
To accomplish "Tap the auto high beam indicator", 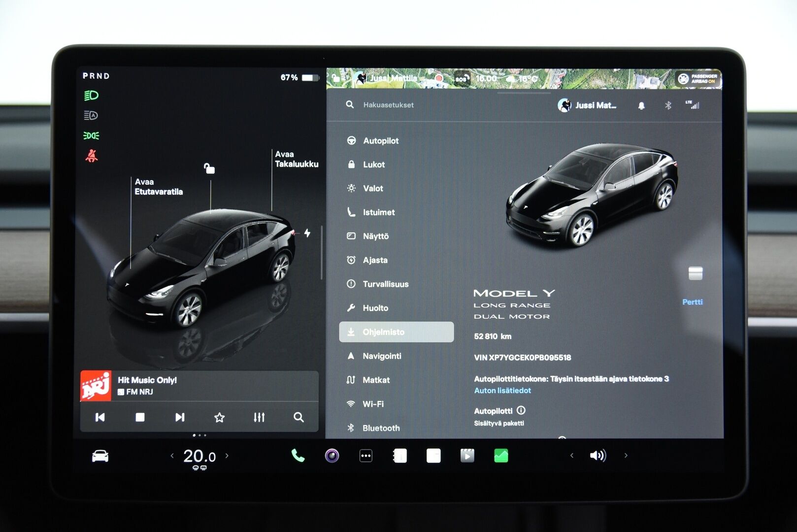I will [91, 115].
